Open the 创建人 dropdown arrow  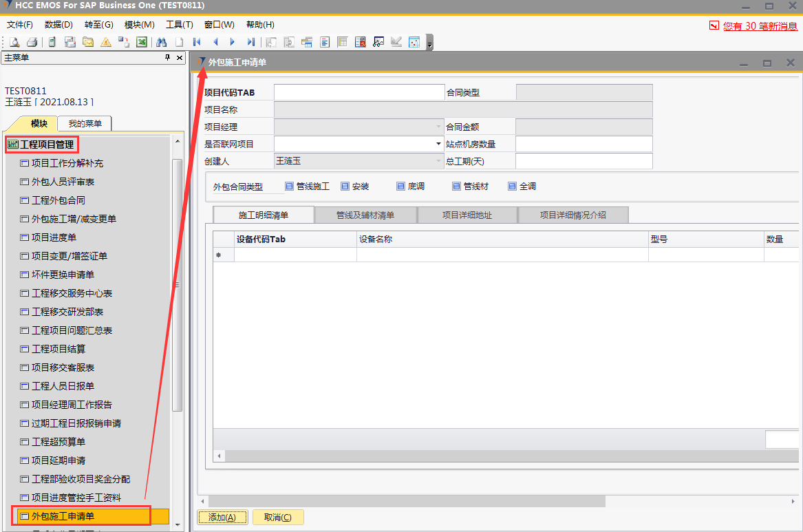click(x=439, y=161)
